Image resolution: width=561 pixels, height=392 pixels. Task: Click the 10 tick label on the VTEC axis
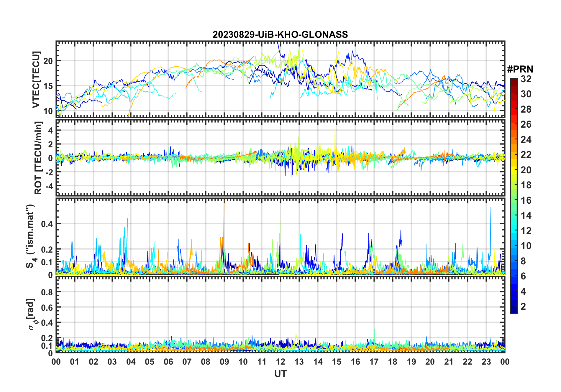tap(48, 111)
